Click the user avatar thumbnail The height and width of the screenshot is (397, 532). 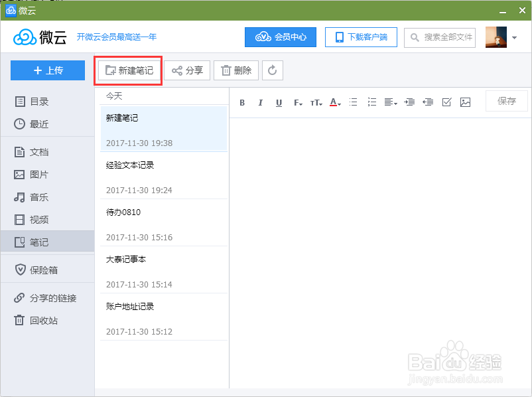(x=496, y=37)
